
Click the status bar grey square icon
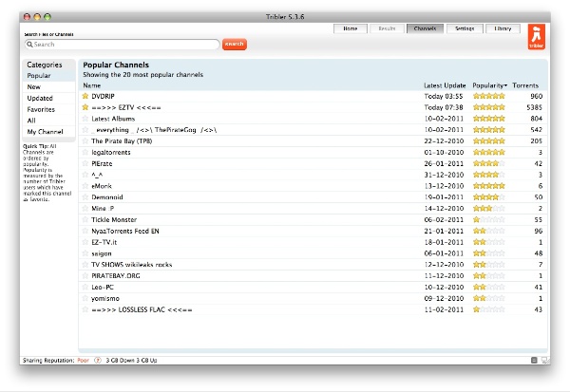534,360
